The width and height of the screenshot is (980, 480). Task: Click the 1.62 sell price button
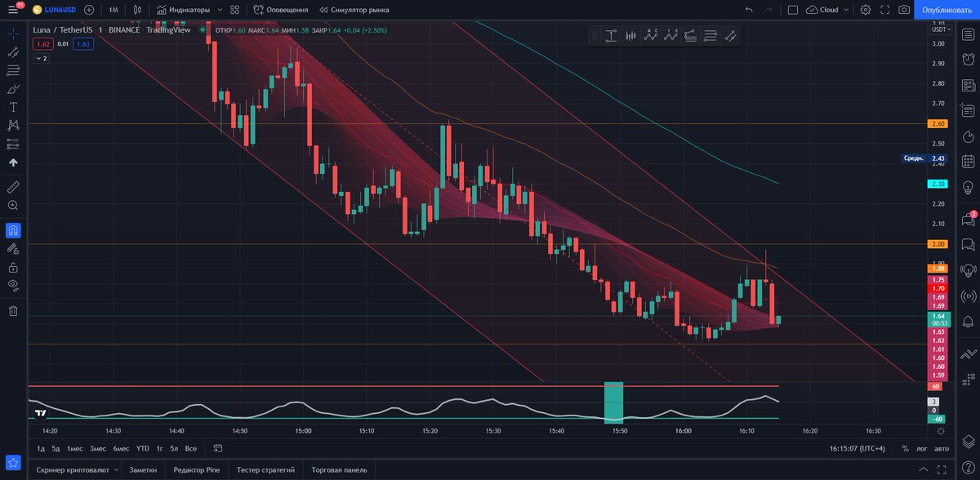point(43,44)
